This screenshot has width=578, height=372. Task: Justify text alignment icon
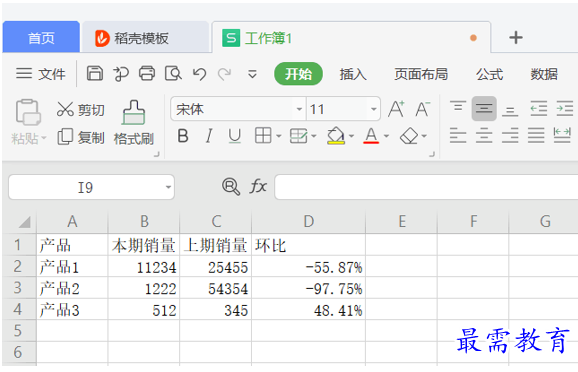point(536,135)
